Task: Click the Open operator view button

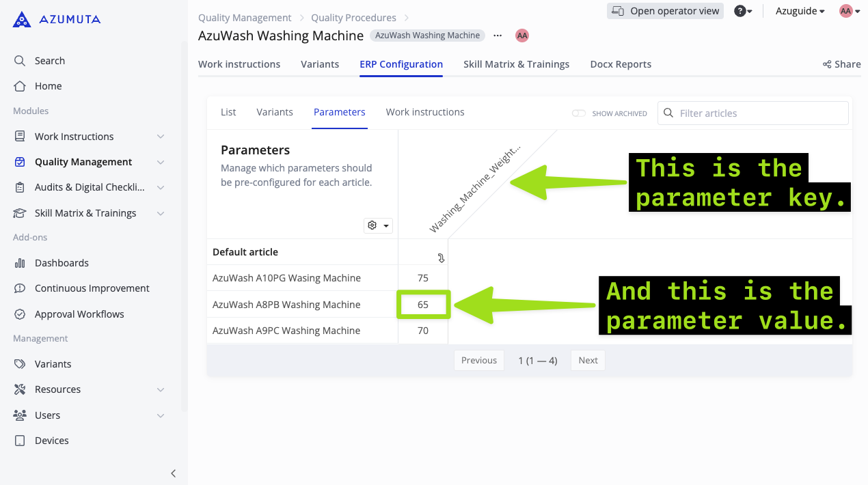Action: coord(664,10)
